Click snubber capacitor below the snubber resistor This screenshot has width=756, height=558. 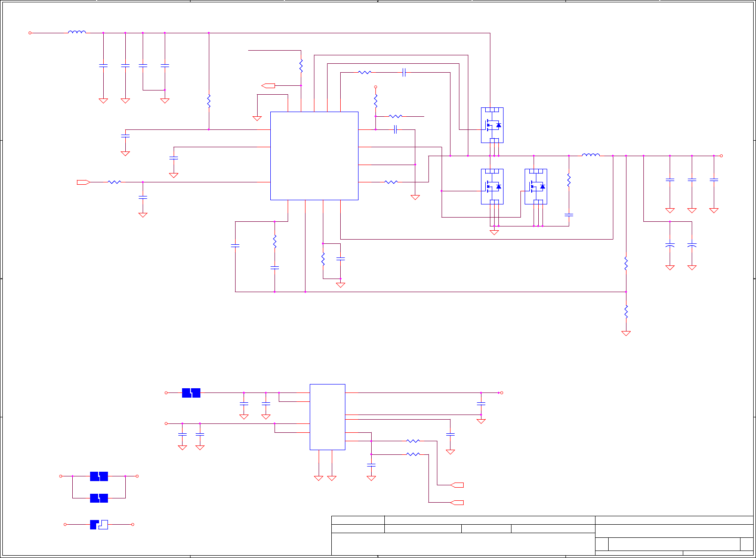point(569,215)
